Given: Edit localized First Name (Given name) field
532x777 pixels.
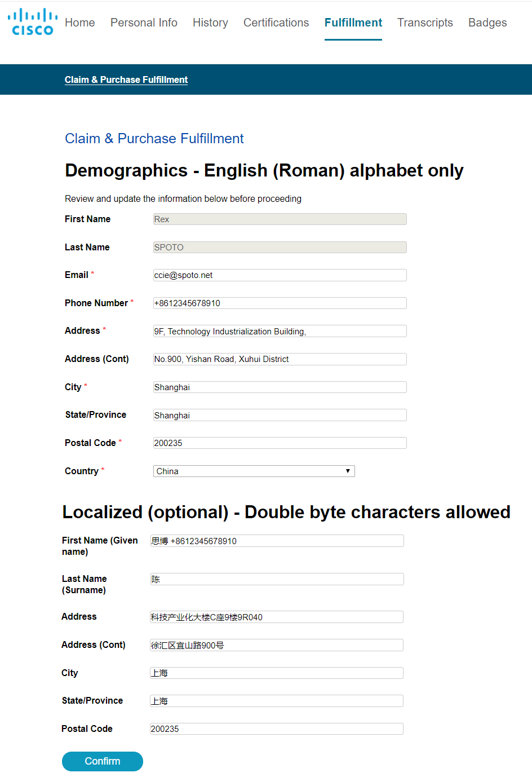Looking at the screenshot, I should coord(277,541).
